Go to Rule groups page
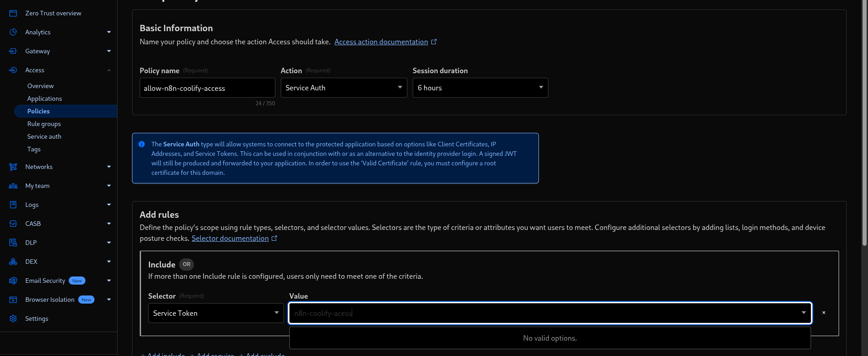The image size is (868, 356). (x=44, y=124)
